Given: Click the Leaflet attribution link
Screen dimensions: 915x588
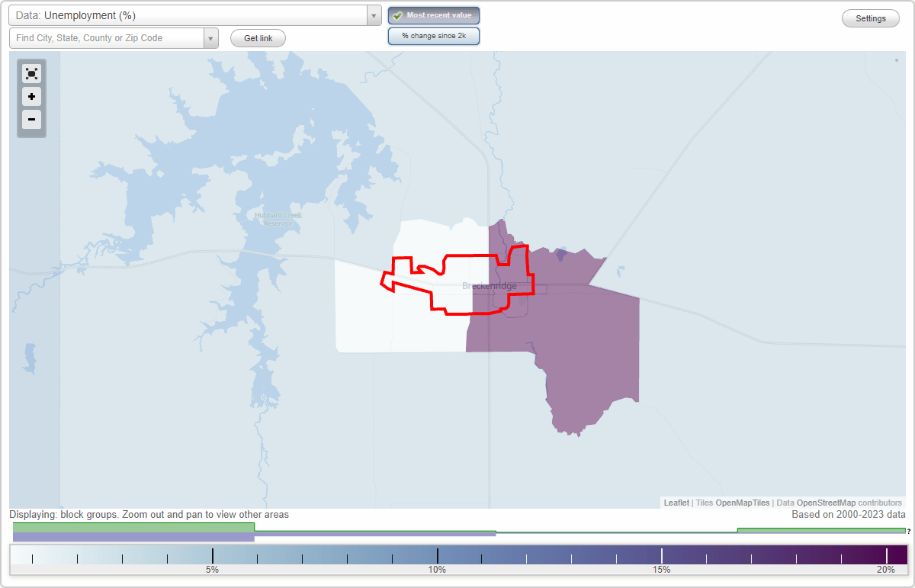Looking at the screenshot, I should pos(676,503).
